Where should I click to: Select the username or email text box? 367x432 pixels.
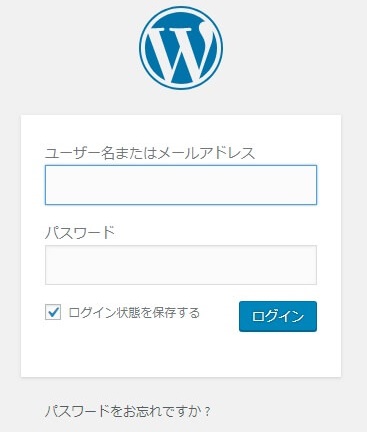[x=181, y=185]
